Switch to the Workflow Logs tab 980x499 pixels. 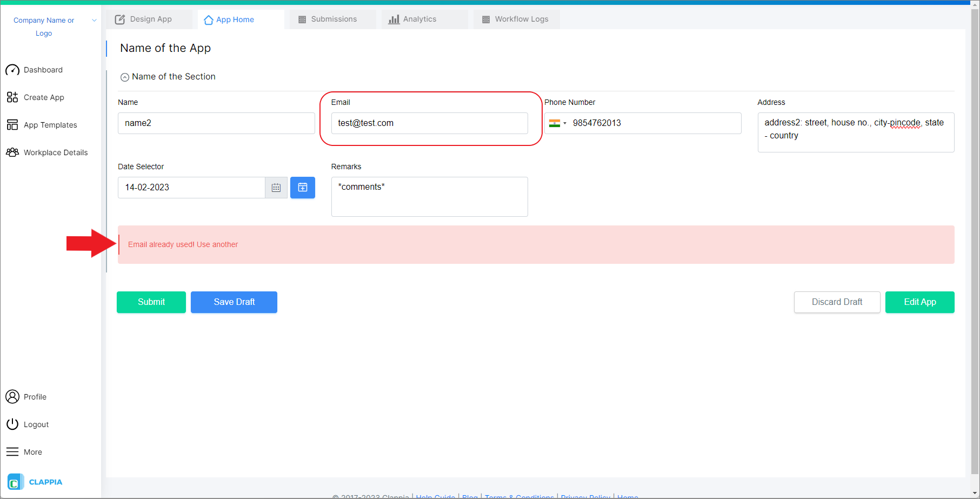pyautogui.click(x=516, y=19)
